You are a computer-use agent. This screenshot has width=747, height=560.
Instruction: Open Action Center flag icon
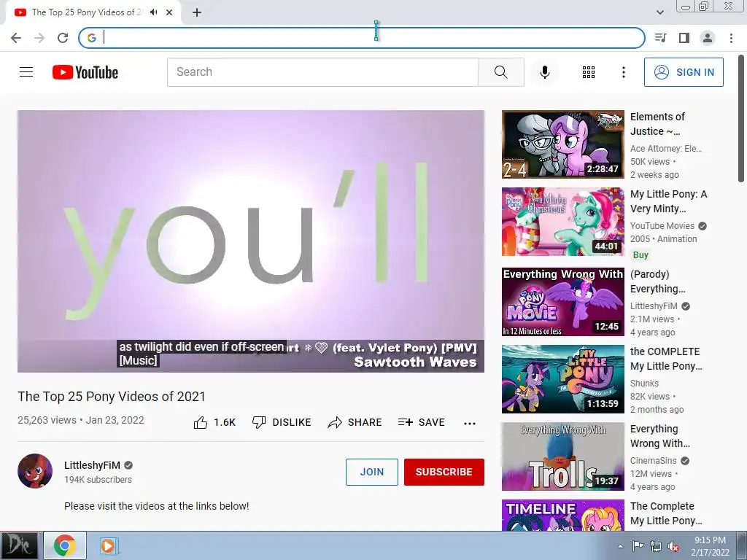click(x=638, y=546)
